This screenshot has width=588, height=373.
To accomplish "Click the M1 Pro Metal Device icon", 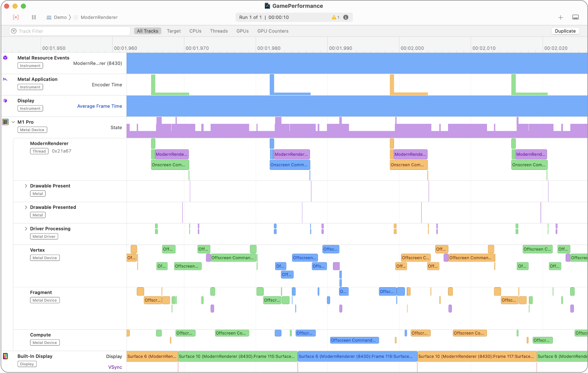I will pos(5,122).
